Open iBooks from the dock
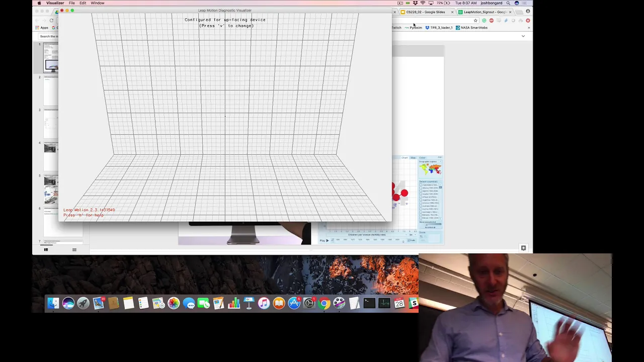This screenshot has height=362, width=644. 279,303
